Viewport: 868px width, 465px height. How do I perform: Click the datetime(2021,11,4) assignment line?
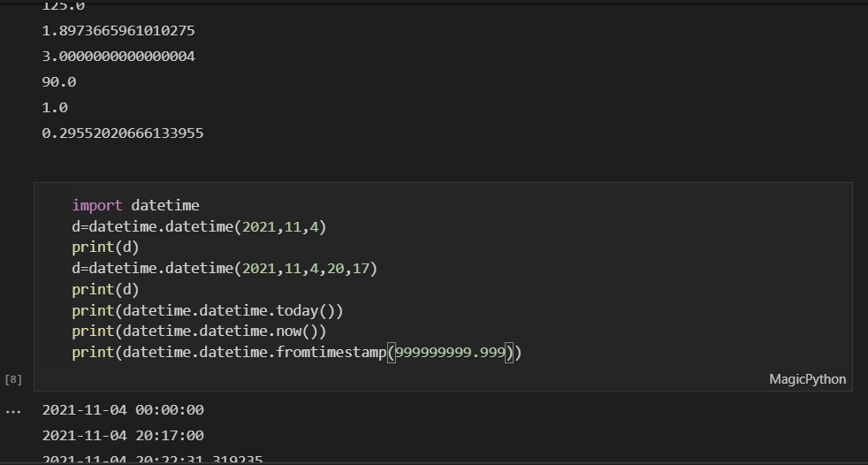click(199, 227)
